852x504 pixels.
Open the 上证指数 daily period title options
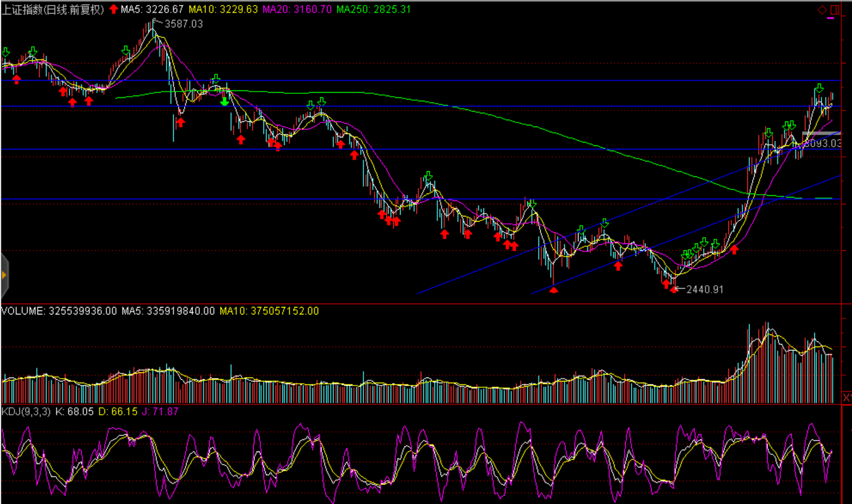point(53,9)
